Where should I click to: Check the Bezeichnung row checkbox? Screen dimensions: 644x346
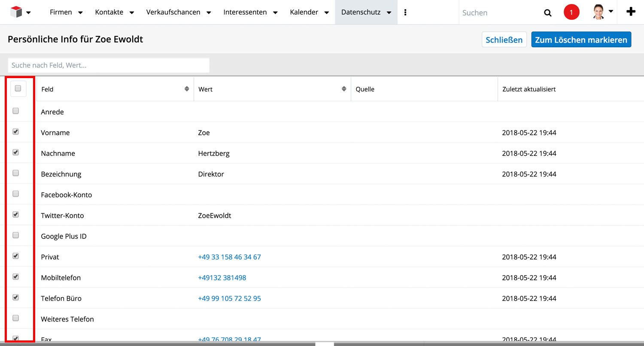[x=16, y=173]
